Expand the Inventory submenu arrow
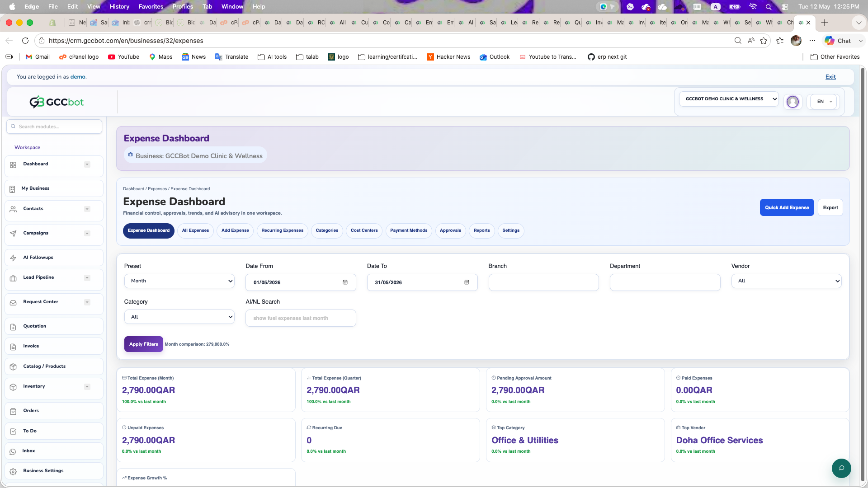 click(x=87, y=387)
